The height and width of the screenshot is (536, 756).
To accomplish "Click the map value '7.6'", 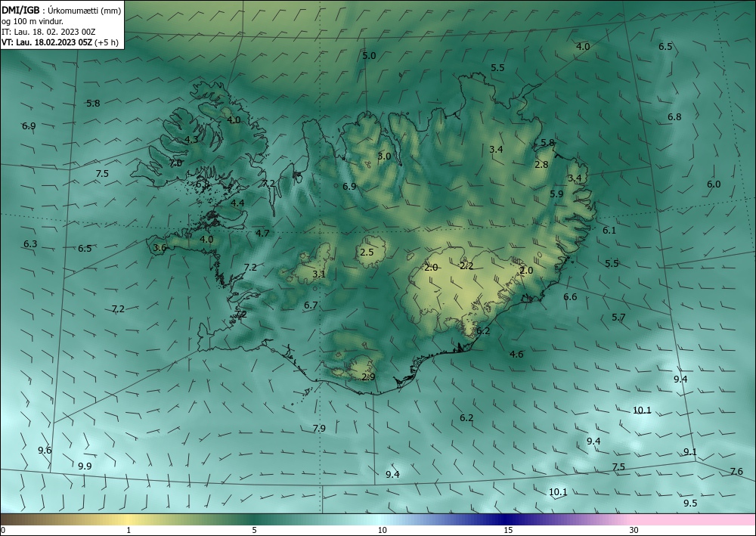I will (x=736, y=472).
